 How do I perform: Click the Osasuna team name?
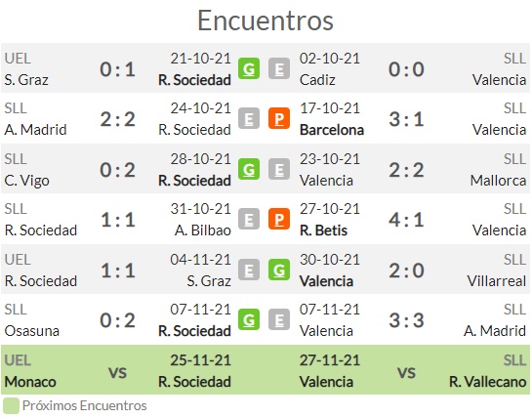pos(32,331)
